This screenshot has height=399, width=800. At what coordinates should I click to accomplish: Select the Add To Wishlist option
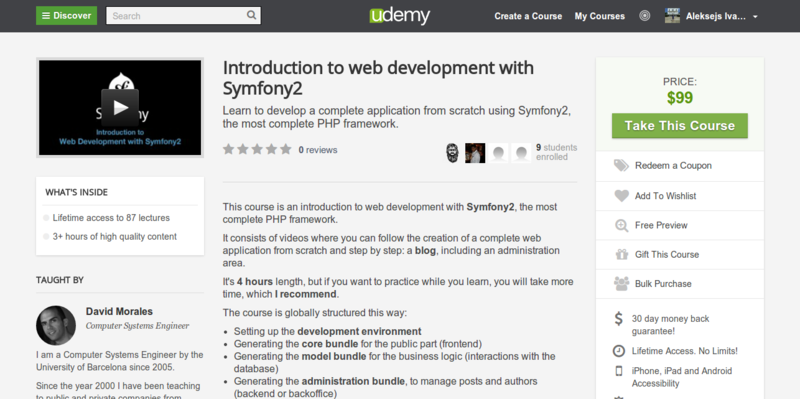coord(665,196)
